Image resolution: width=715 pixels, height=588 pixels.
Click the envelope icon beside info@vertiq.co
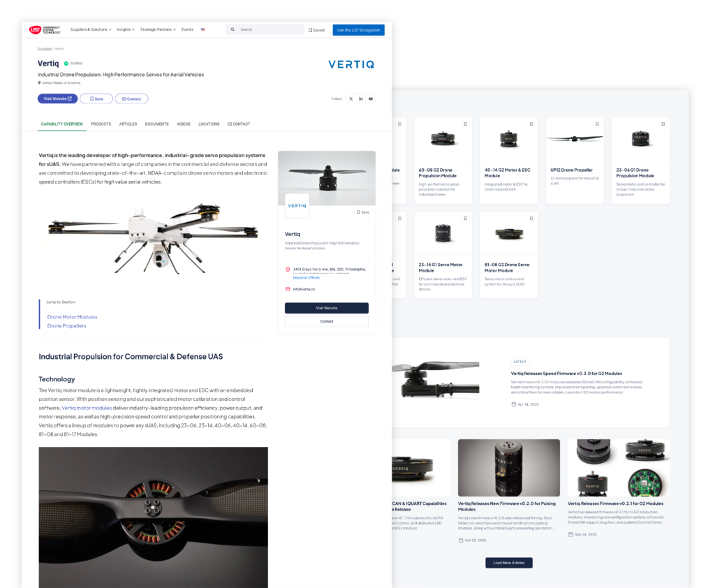pyautogui.click(x=288, y=289)
